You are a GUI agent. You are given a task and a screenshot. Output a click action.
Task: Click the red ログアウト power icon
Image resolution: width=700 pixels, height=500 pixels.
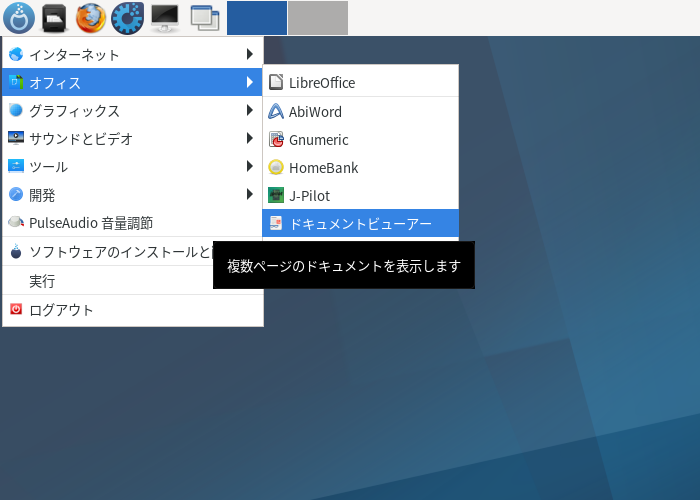16,309
